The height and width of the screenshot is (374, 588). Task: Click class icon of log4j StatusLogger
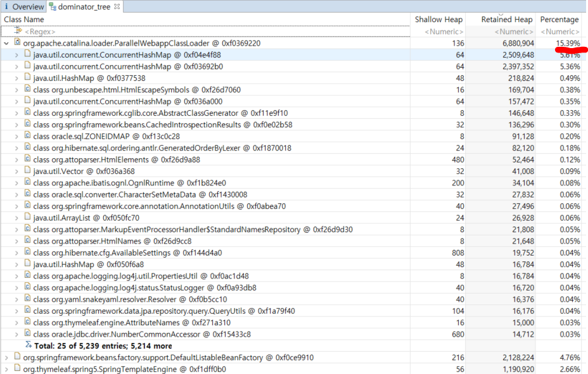27,287
